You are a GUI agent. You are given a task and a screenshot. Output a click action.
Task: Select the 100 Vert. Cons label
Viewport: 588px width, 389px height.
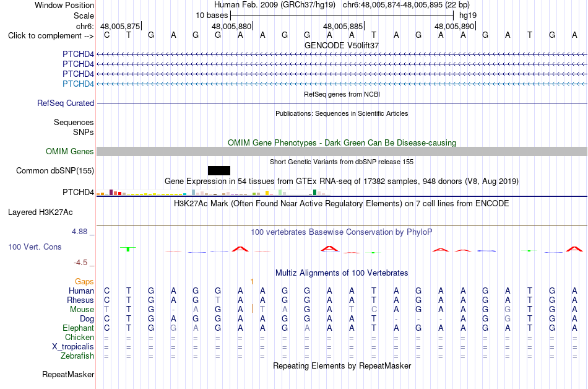point(35,247)
